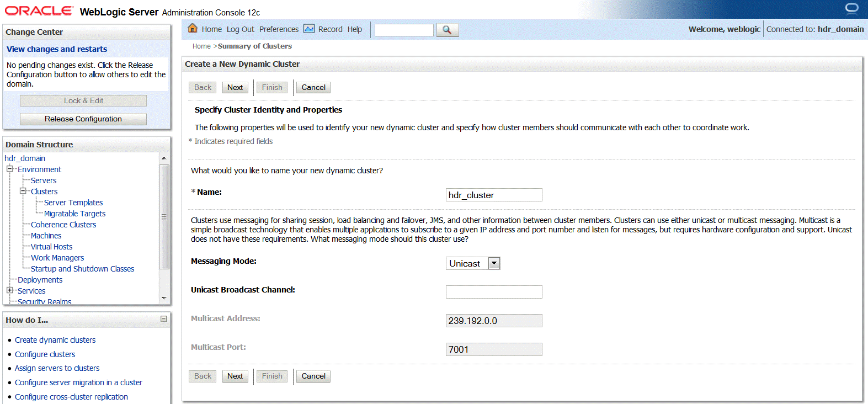The height and width of the screenshot is (404, 868).
Task: Click the Oracle logo
Action: point(39,11)
